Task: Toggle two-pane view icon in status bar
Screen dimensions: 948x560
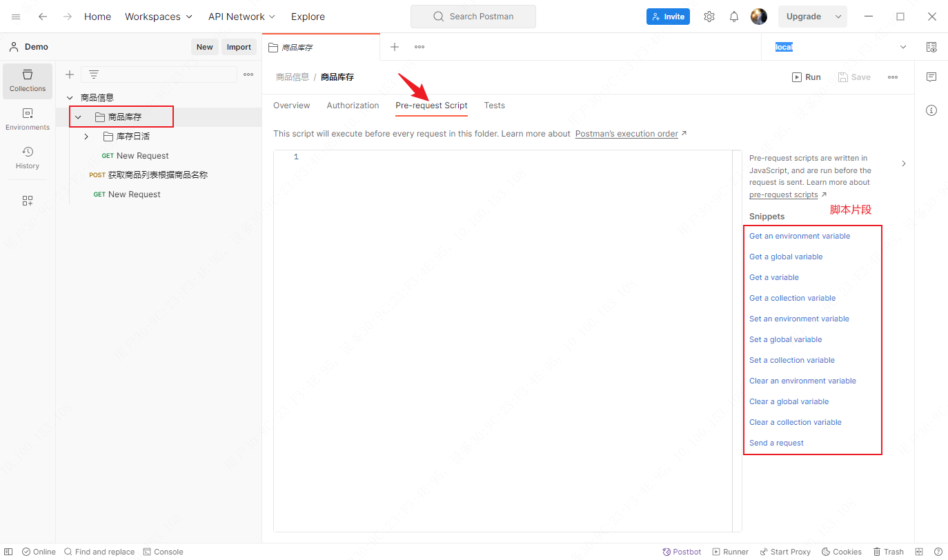Action: pyautogui.click(x=919, y=552)
